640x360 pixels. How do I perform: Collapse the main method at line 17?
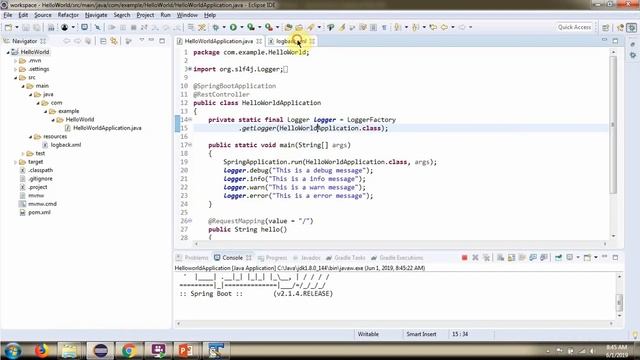click(190, 145)
